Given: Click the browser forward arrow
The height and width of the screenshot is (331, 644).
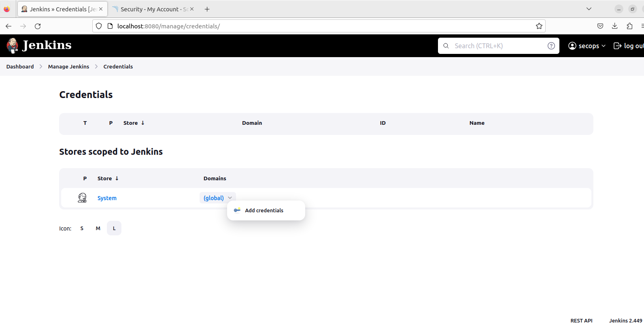Looking at the screenshot, I should 23,26.
